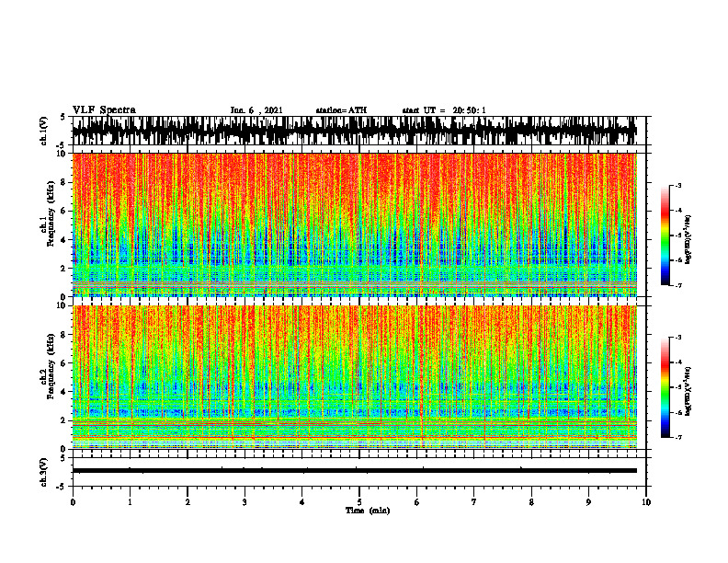This screenshot has width=728, height=563.
Task: Click time-axis tick label "2"
Action: 188,502
